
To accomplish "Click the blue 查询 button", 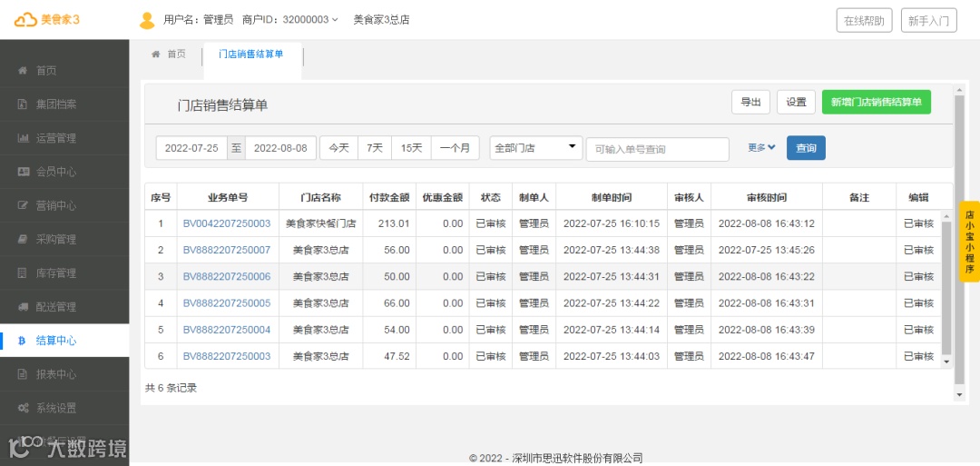I will pos(807,148).
